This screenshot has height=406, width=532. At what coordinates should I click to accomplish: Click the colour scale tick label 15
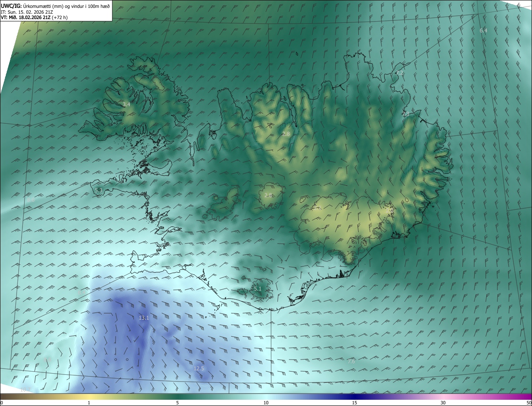pyautogui.click(x=355, y=403)
